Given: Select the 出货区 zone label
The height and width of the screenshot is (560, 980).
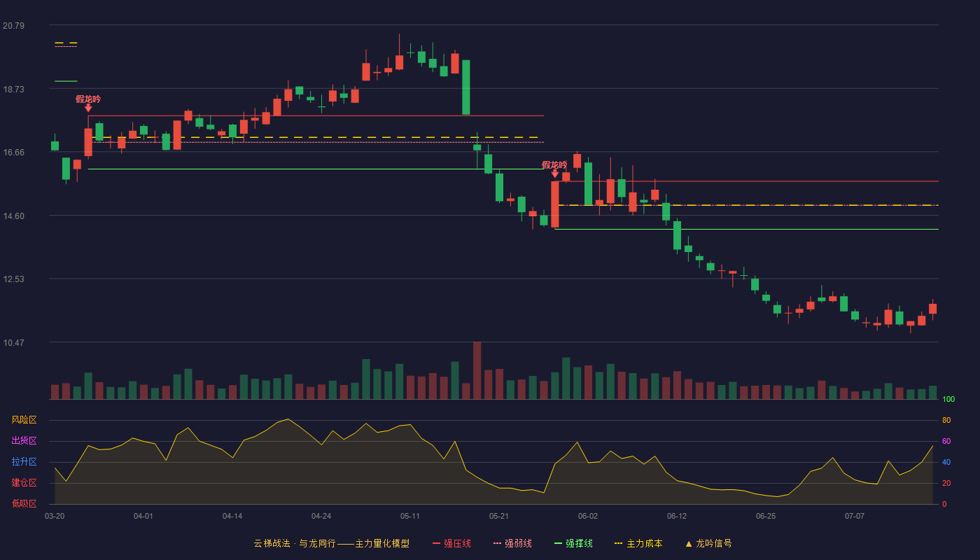Looking at the screenshot, I should [24, 441].
